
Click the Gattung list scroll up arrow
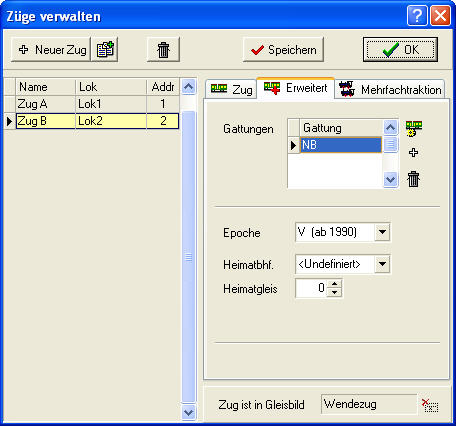point(390,128)
